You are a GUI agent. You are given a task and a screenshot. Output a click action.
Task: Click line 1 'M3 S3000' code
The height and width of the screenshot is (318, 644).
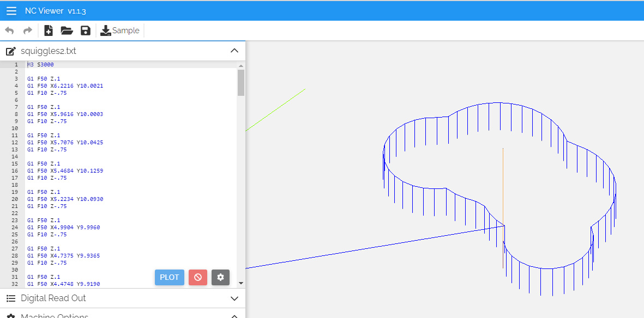(40, 64)
